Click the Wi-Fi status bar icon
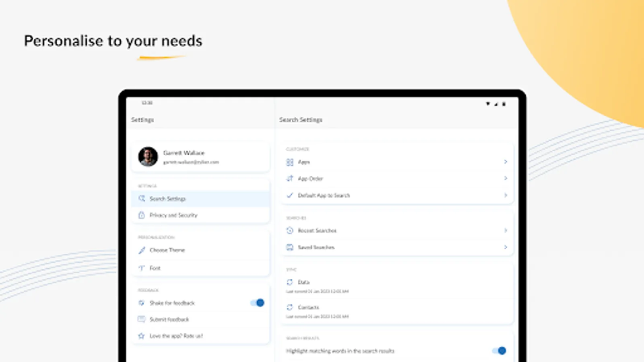The image size is (644, 362). [x=488, y=104]
